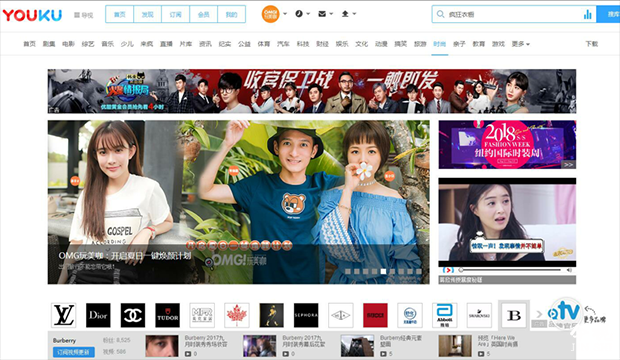Open the 我的 tab

click(231, 14)
